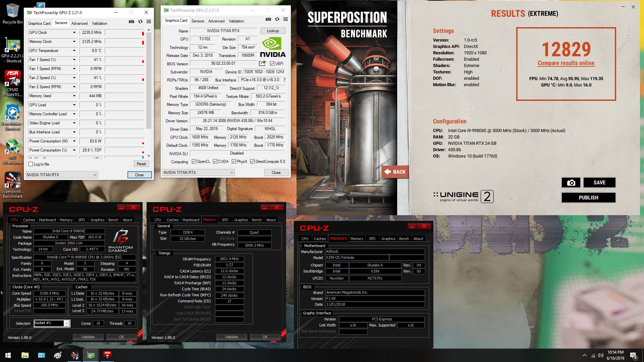Click refresh icon in GPU-Z Sensors window
Viewport: 644px width, 362px height.
140,22
